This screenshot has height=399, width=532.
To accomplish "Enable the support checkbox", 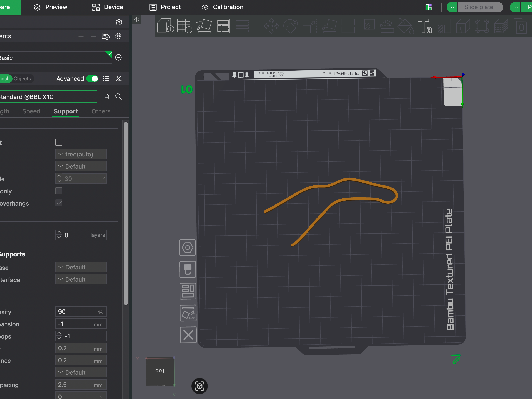I will (x=59, y=142).
